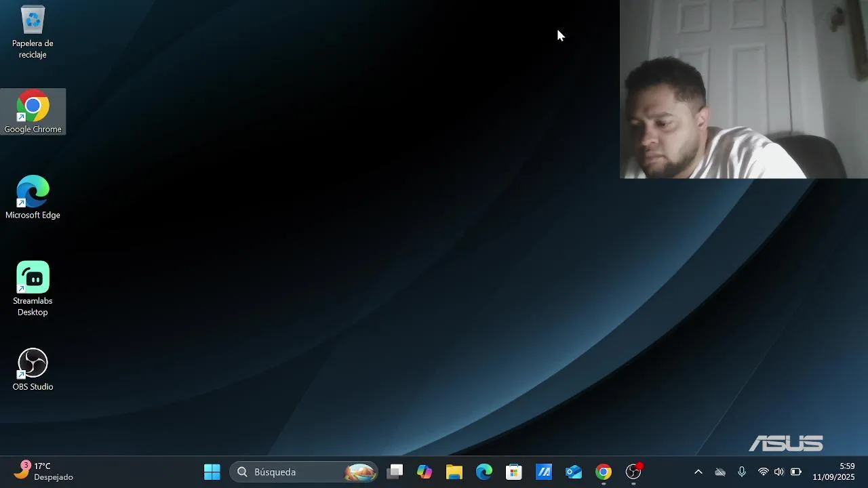Select the OBS Studio desktop shortcut
Viewport: 868px width, 488px height.
tap(33, 369)
